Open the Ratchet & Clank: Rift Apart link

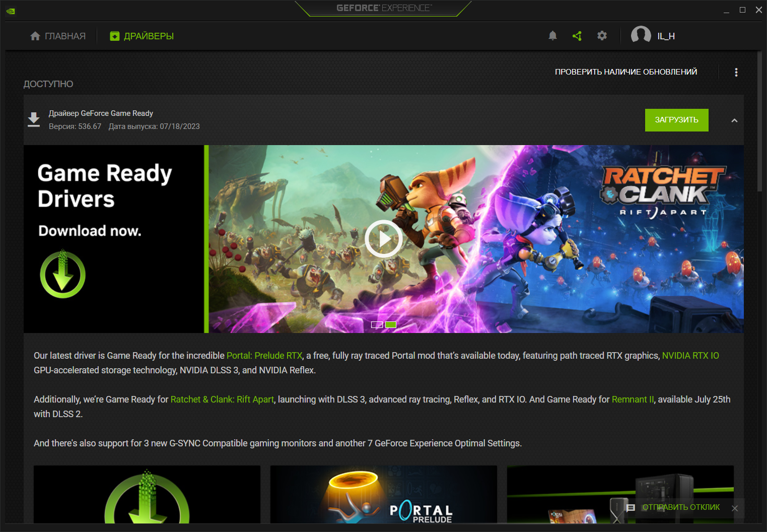coord(222,400)
